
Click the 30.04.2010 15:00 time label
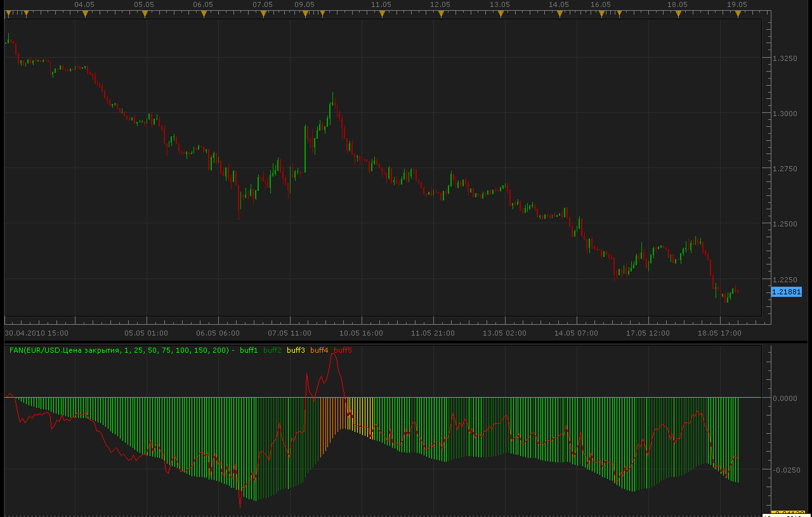tap(36, 332)
